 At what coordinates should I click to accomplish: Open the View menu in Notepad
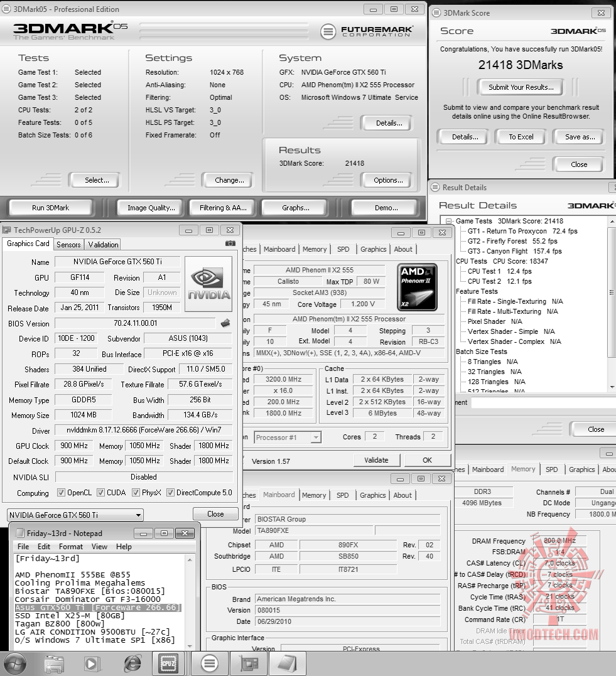point(99,546)
